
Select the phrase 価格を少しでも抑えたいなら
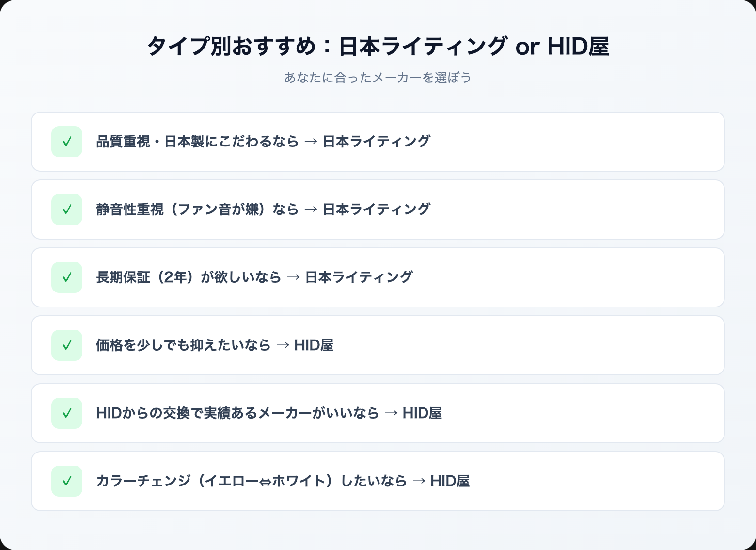pyautogui.click(x=183, y=345)
